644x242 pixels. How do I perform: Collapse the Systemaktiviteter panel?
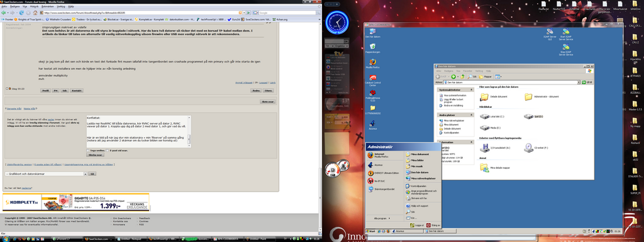pyautogui.click(x=472, y=89)
